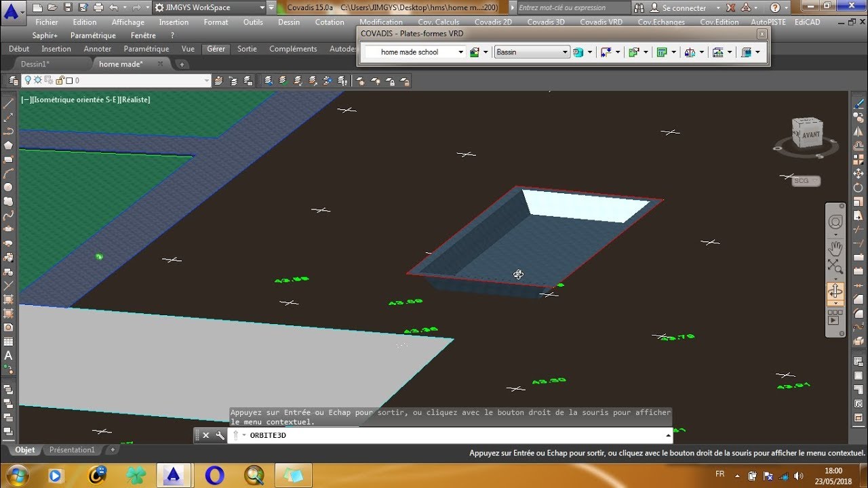This screenshot has width=868, height=488.
Task: Click the Réaliste visual style label
Action: (136, 100)
